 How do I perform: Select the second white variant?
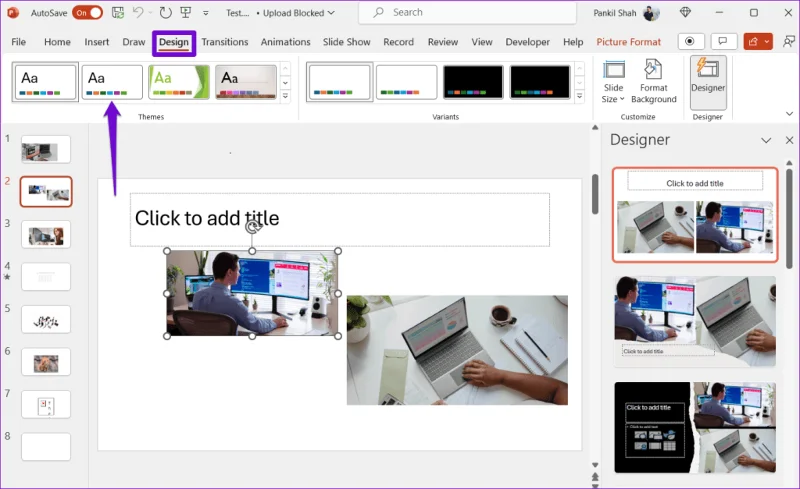tap(406, 82)
